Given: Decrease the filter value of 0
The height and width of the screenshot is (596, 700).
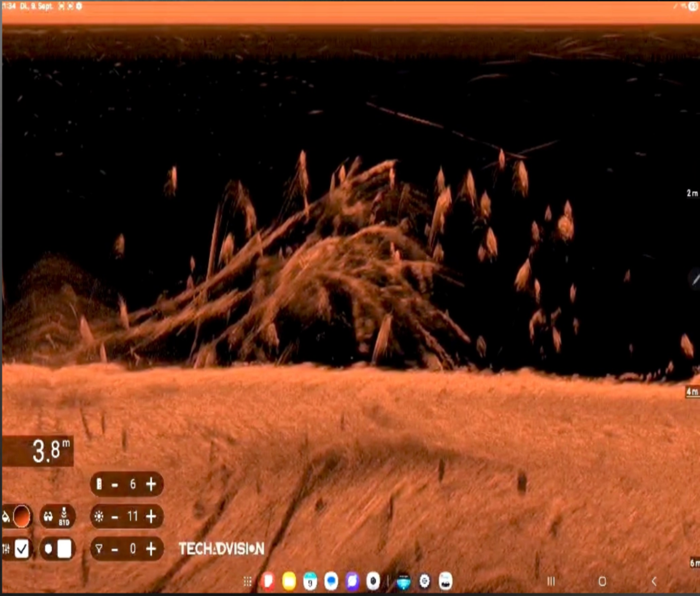Looking at the screenshot, I should [115, 549].
